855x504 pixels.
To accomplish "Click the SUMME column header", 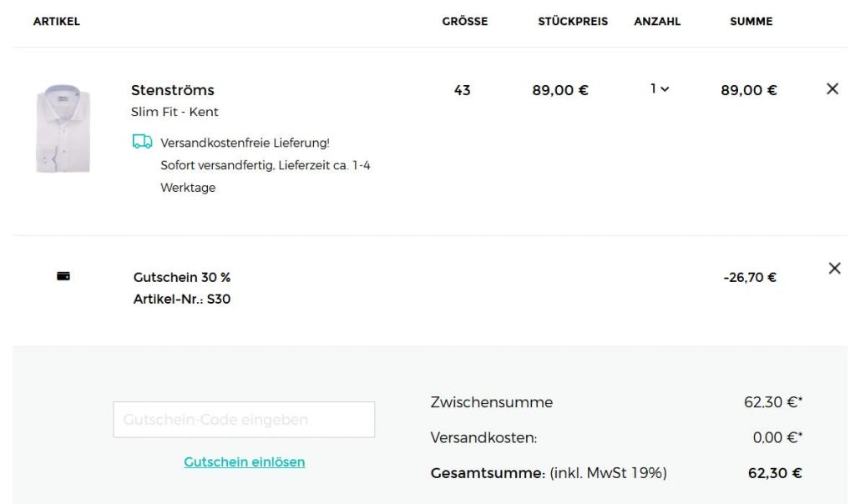I will [x=751, y=22].
